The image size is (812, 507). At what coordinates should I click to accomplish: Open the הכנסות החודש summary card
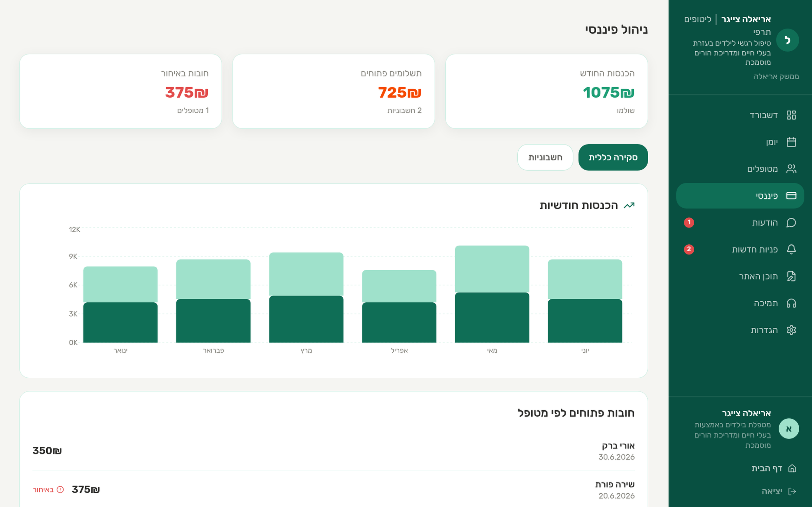coord(546,91)
